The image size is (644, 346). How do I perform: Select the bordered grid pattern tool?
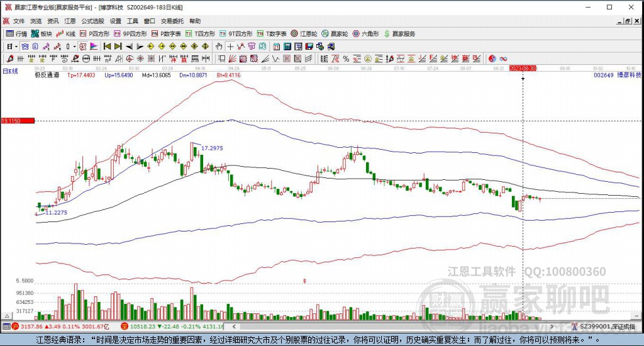point(297,59)
